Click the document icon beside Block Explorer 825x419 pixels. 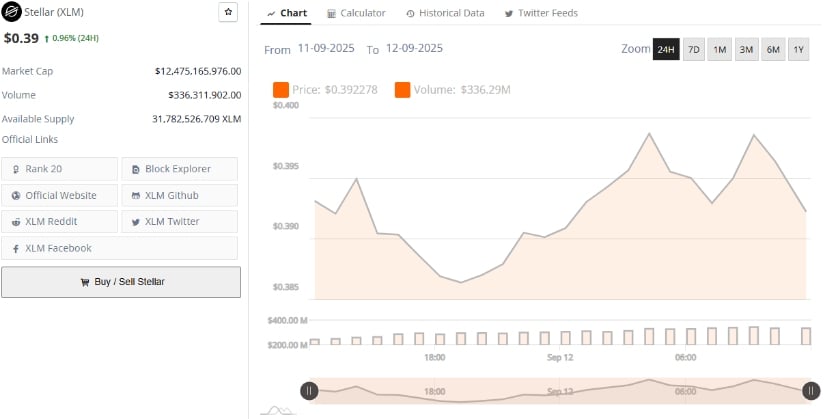pos(136,169)
